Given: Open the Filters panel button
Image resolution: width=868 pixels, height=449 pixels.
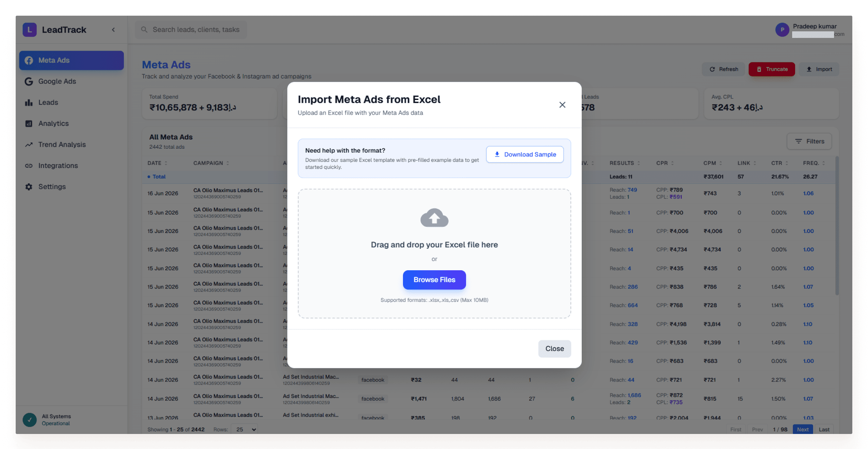Looking at the screenshot, I should [809, 141].
